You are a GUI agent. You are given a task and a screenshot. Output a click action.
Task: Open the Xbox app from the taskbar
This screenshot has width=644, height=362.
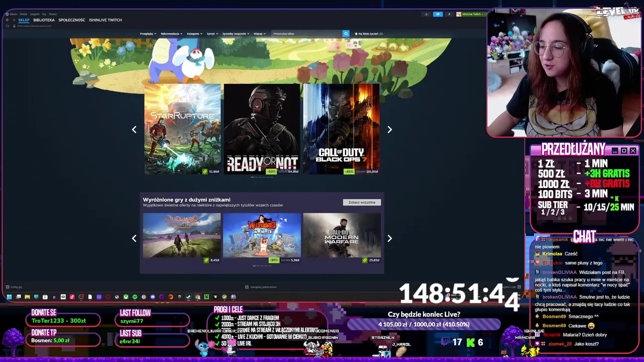pyautogui.click(x=126, y=297)
